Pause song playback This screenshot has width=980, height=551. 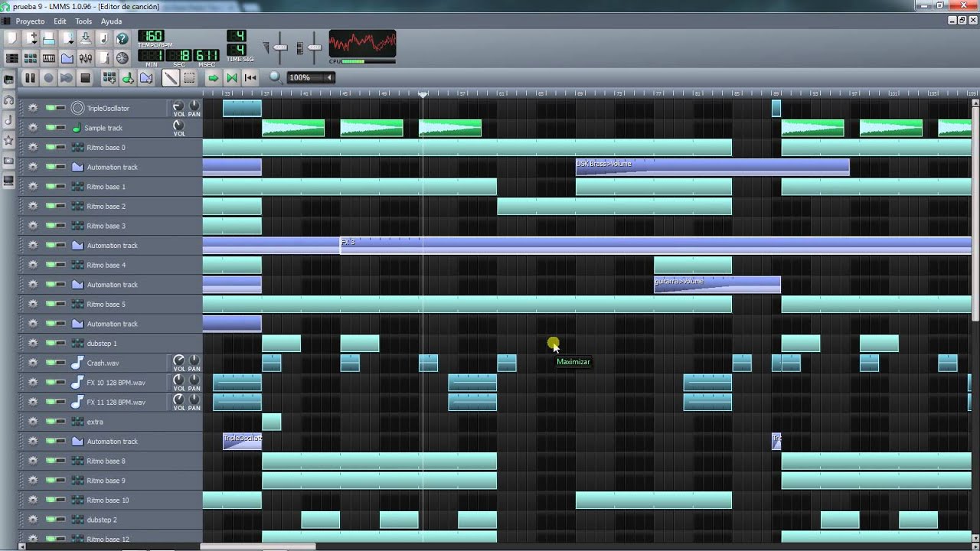30,77
